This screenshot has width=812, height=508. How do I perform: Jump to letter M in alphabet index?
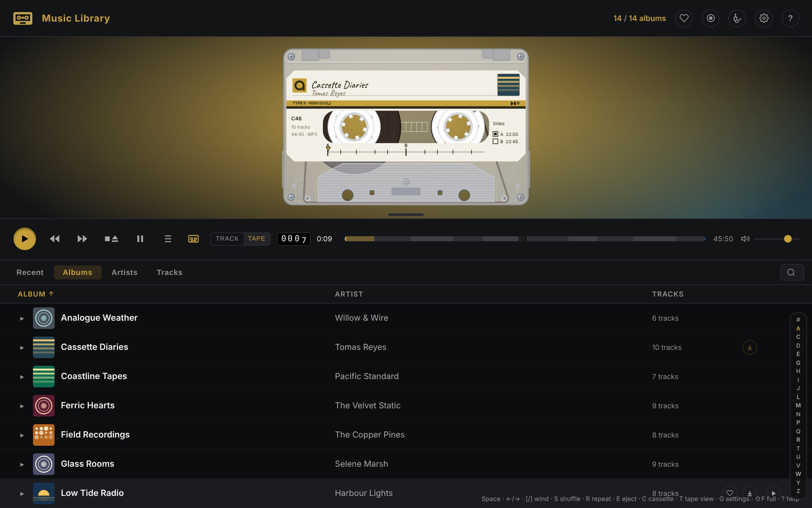(798, 405)
